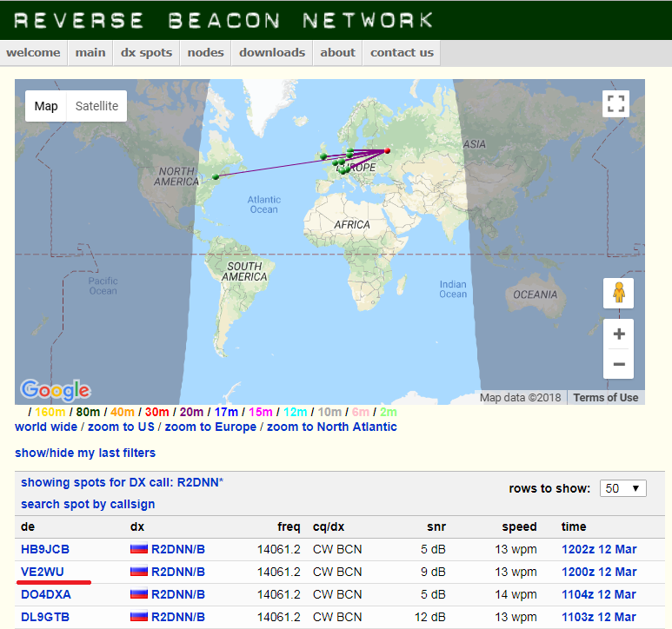Open the nodes tab
Screen dimensions: 672x629
(206, 53)
